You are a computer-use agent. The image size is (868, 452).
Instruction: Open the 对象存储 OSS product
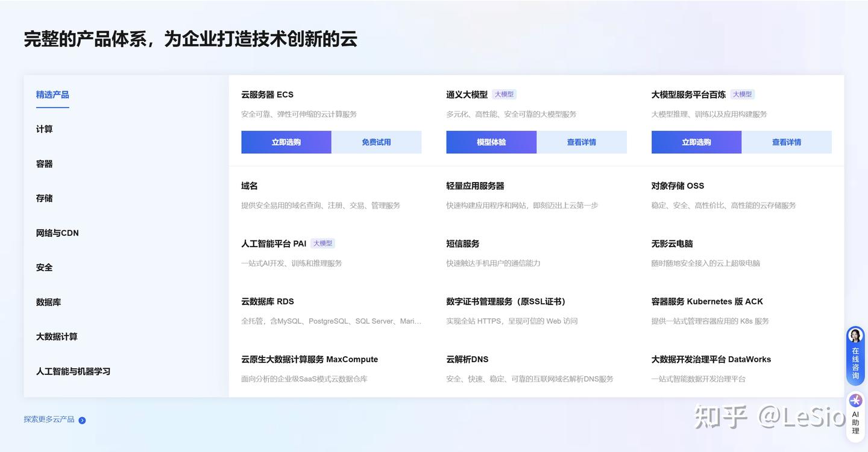point(678,186)
